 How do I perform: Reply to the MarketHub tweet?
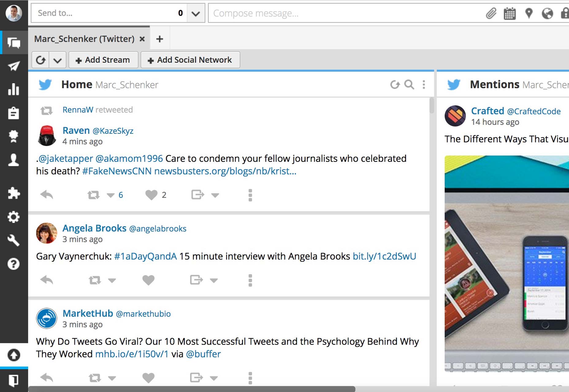pyautogui.click(x=47, y=377)
